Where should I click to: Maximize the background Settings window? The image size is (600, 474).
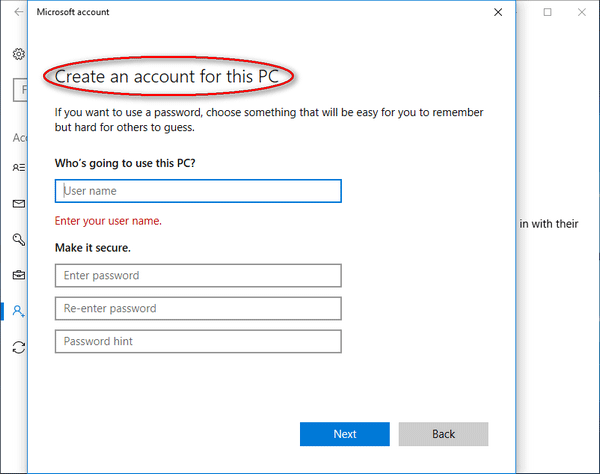pos(548,12)
